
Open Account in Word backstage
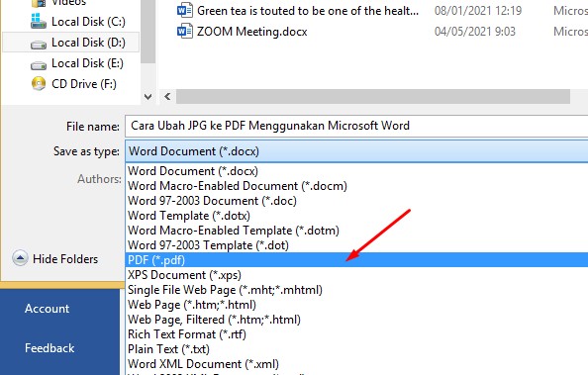[47, 309]
